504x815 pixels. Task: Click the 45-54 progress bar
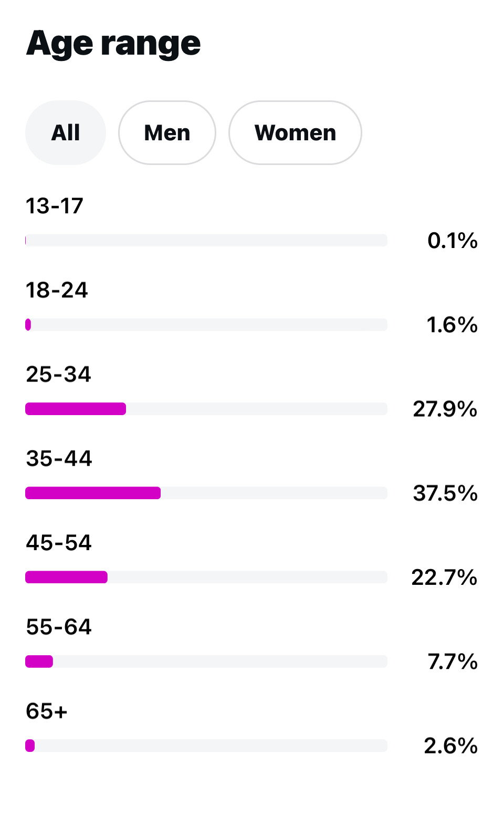(206, 577)
